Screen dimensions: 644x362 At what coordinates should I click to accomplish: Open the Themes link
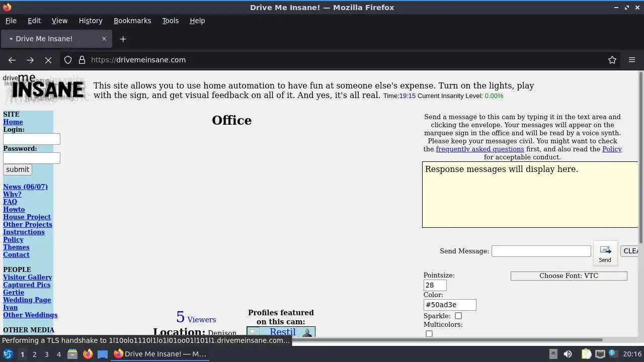(x=16, y=247)
